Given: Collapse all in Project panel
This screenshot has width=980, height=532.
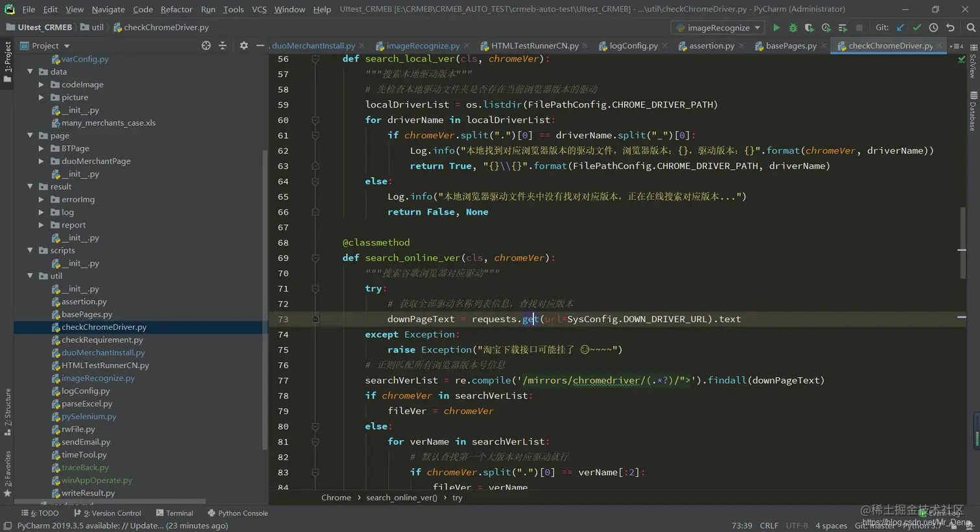Looking at the screenshot, I should pos(223,45).
